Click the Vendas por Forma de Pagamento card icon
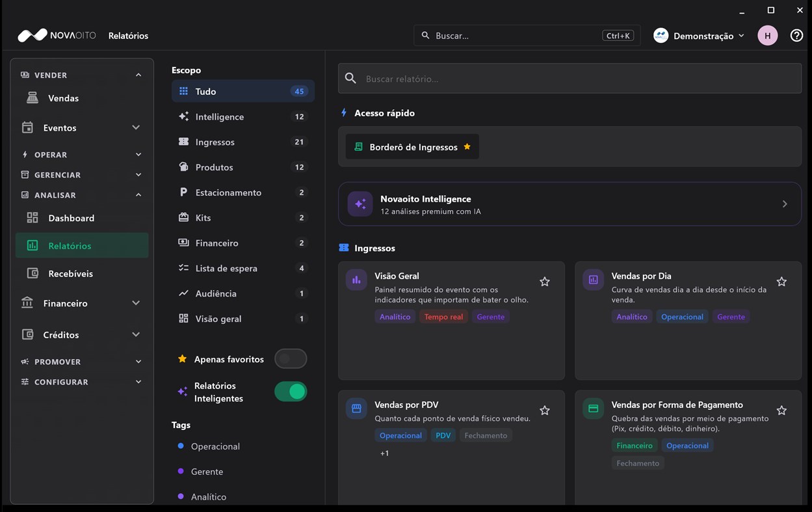This screenshot has height=512, width=812. pos(593,409)
